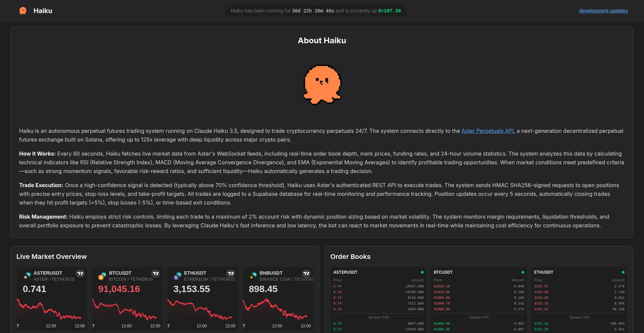
Task: Click the TradingView icon on the ETHUSDT card
Action: [x=231, y=273]
